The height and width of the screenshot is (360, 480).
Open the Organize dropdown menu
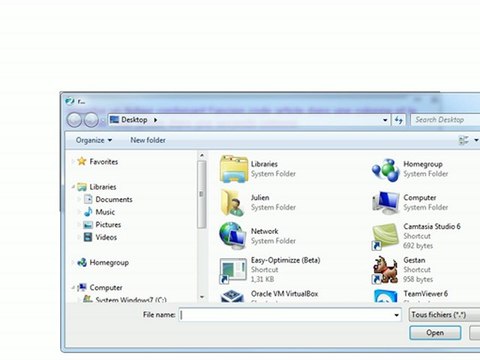94,140
